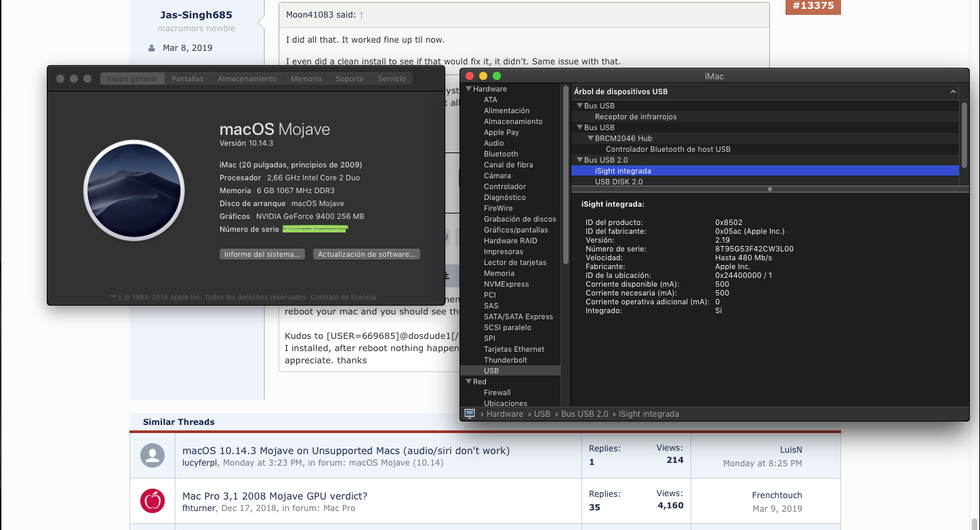Click the split-pane divider handle dot
Image resolution: width=980 pixels, height=530 pixels.
click(x=769, y=189)
